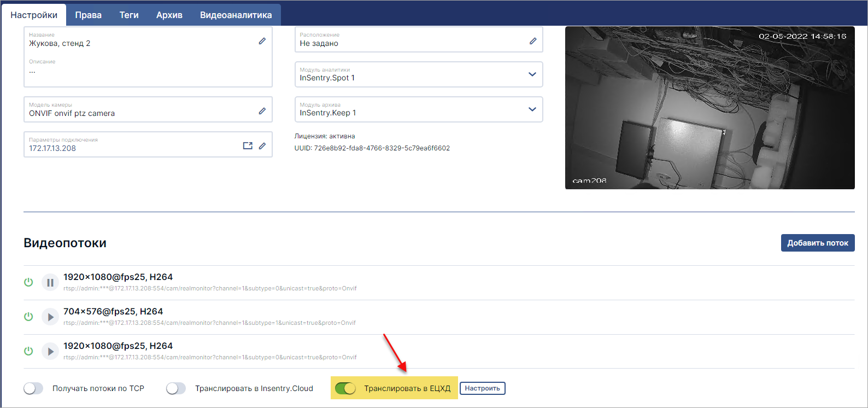
Task: Play the 704×576 stream
Action: [x=50, y=317]
